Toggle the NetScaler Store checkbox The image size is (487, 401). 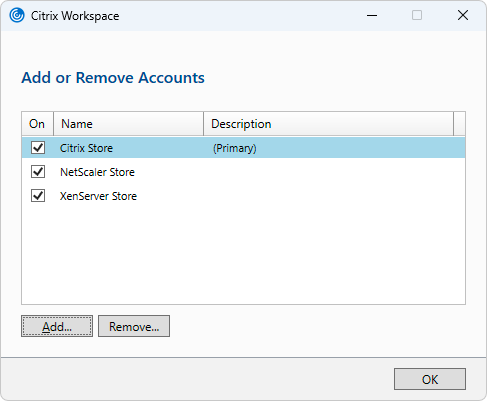click(38, 171)
